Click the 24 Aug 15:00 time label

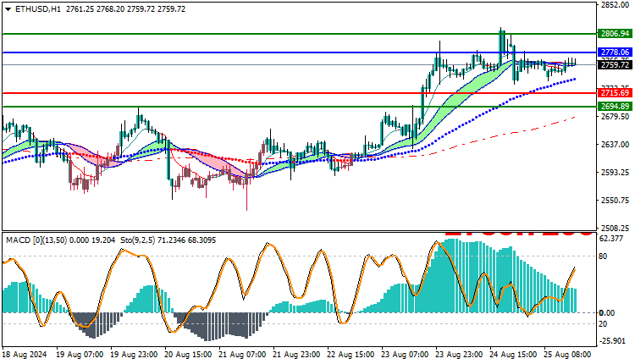(514, 355)
